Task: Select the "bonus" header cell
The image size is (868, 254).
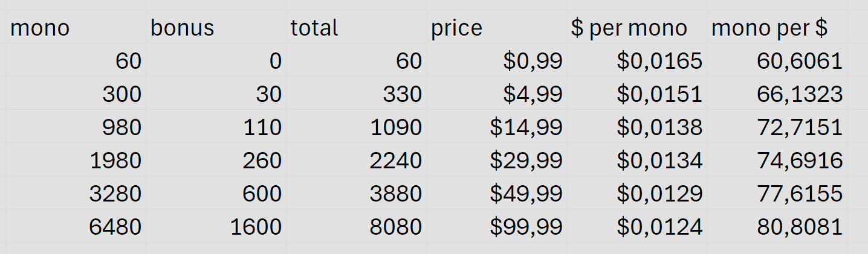Action: coord(216,28)
